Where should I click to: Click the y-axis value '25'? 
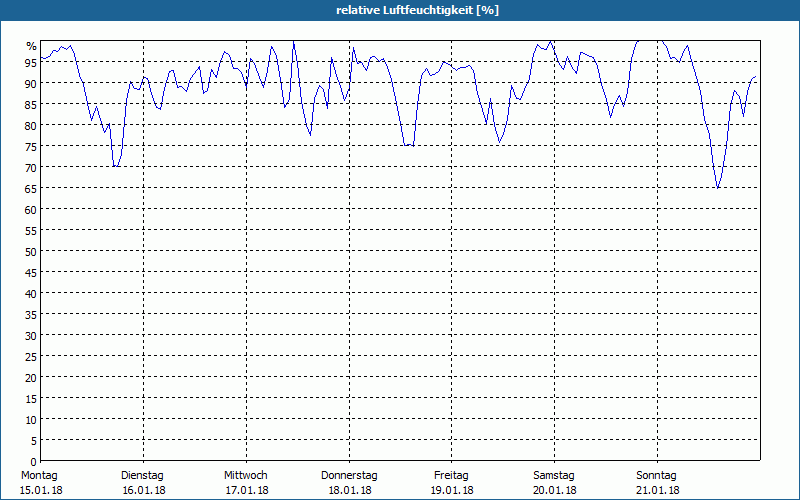pyautogui.click(x=31, y=357)
